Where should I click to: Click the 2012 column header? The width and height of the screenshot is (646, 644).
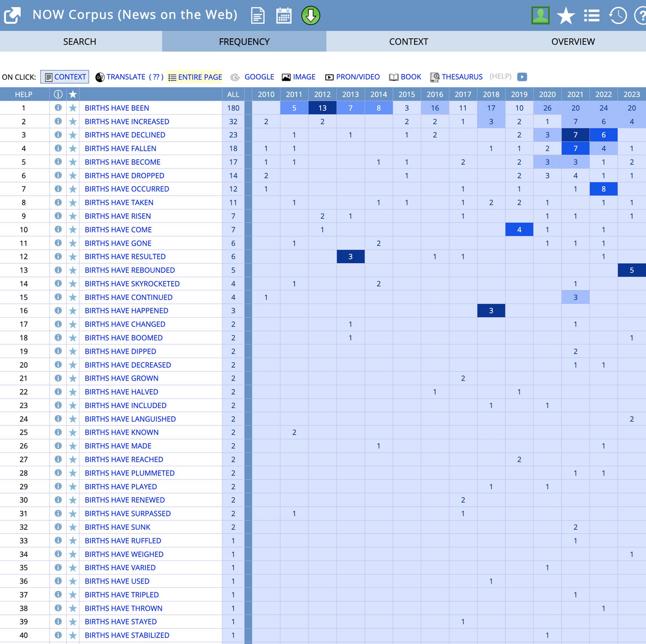pos(322,94)
